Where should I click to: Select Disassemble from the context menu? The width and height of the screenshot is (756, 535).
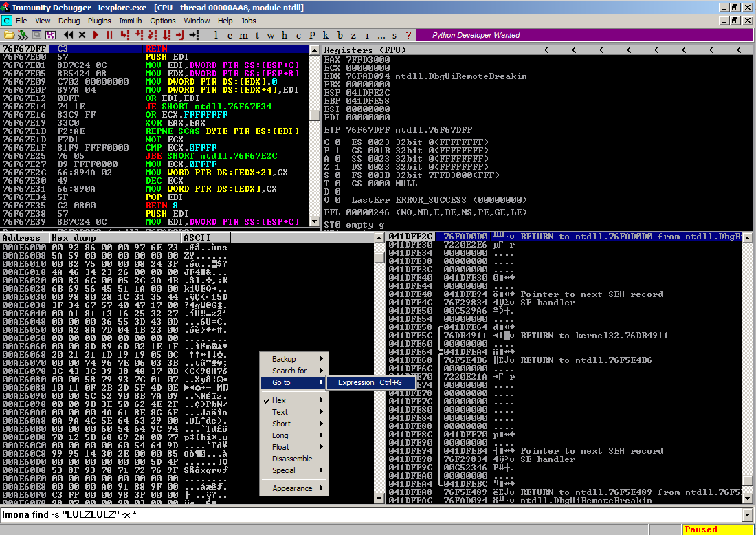[x=292, y=459]
